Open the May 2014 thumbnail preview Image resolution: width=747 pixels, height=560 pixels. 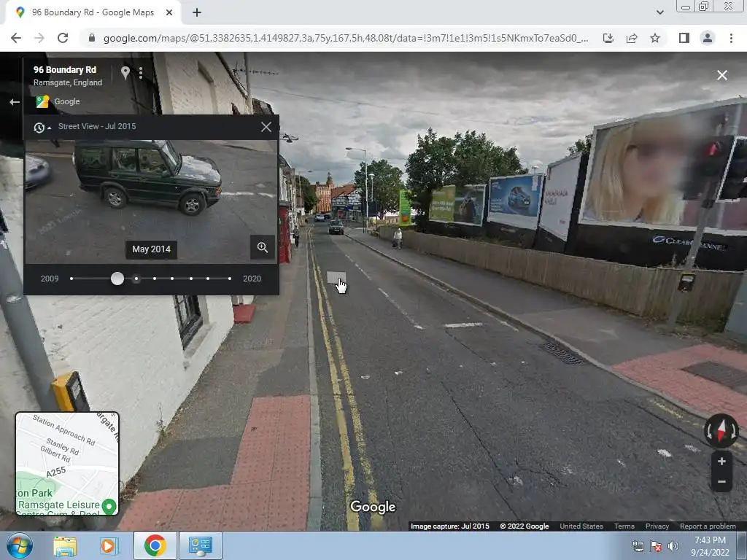point(150,201)
